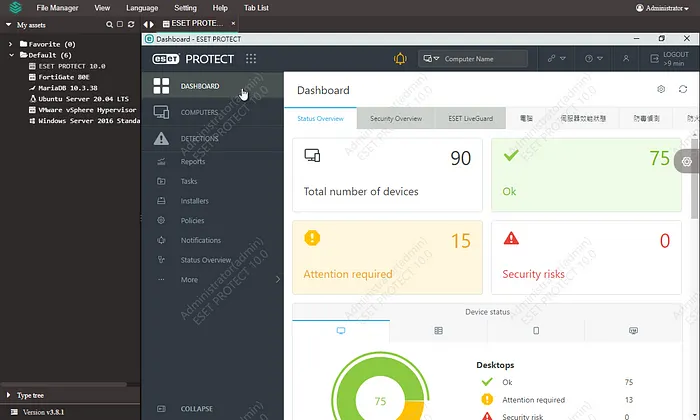
Task: Open the side gear panel button
Action: (686, 162)
